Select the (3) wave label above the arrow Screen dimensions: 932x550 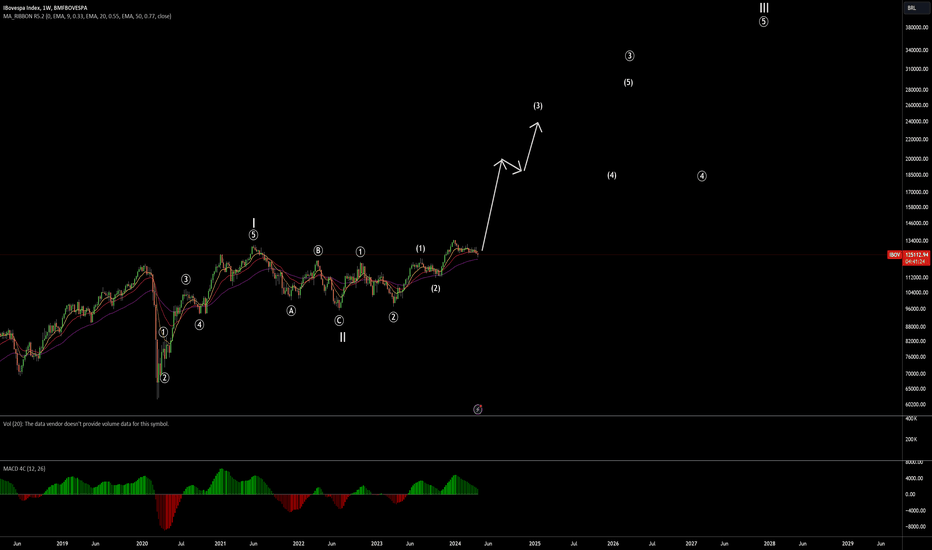538,106
